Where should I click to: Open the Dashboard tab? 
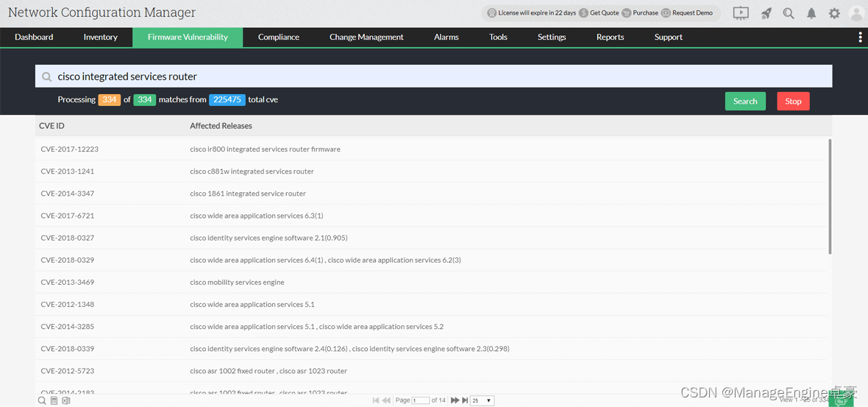tap(34, 37)
